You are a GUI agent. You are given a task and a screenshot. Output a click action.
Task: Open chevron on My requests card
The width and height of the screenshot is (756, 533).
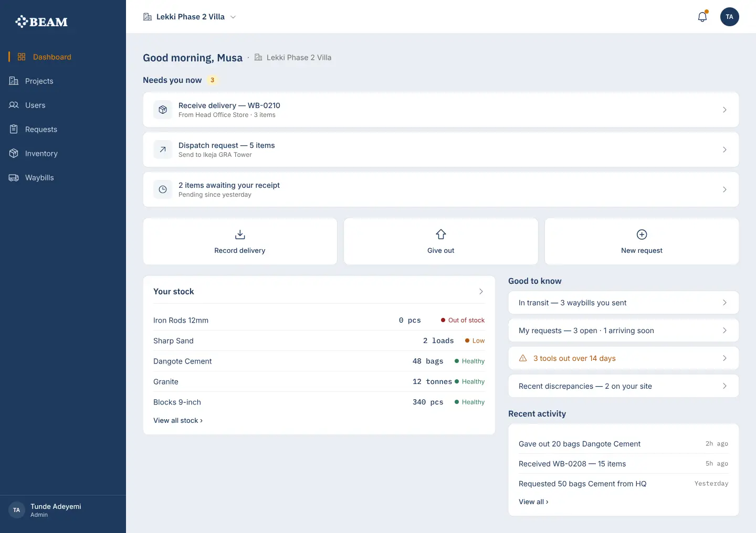pyautogui.click(x=724, y=331)
